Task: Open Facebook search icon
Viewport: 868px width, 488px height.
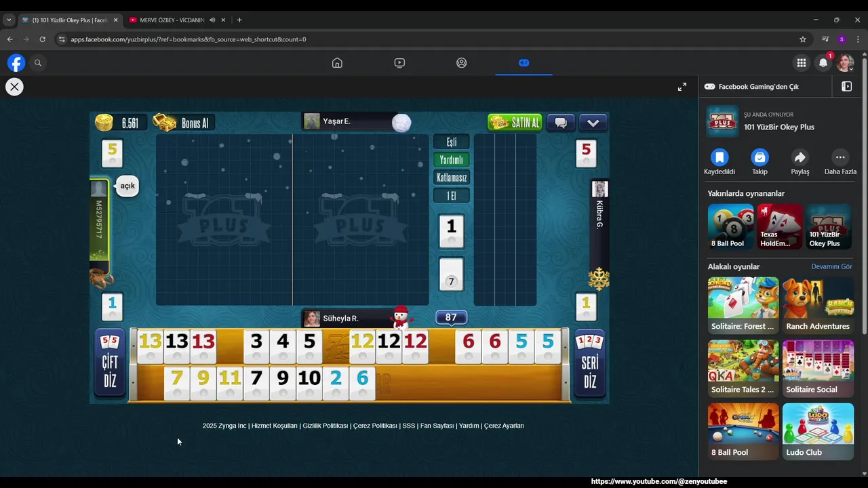Action: (38, 63)
